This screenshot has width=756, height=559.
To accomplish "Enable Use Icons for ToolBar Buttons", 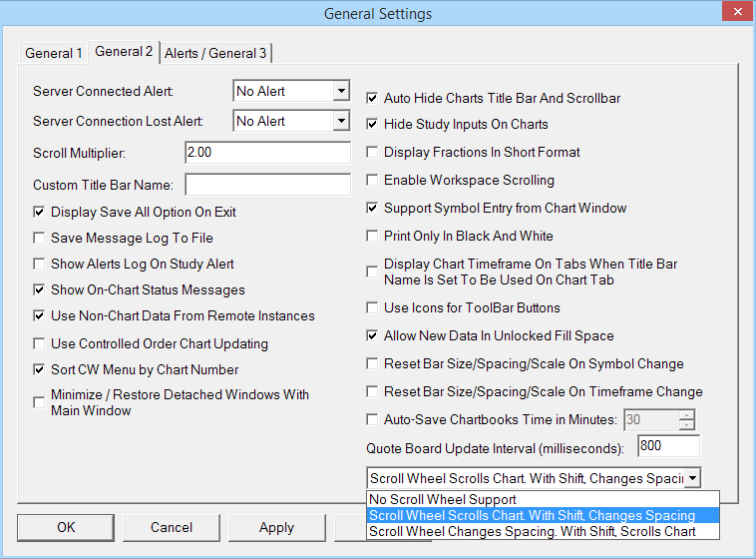I will coord(372,307).
